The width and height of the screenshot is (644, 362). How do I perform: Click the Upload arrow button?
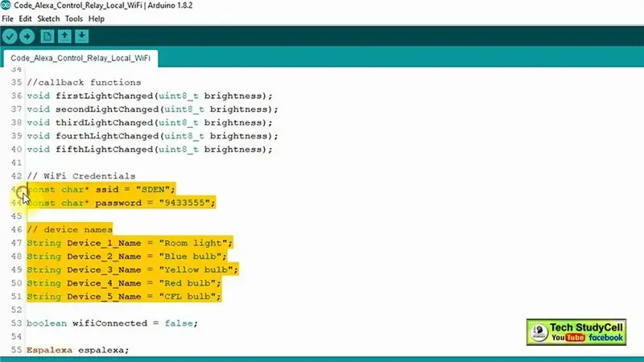[27, 36]
